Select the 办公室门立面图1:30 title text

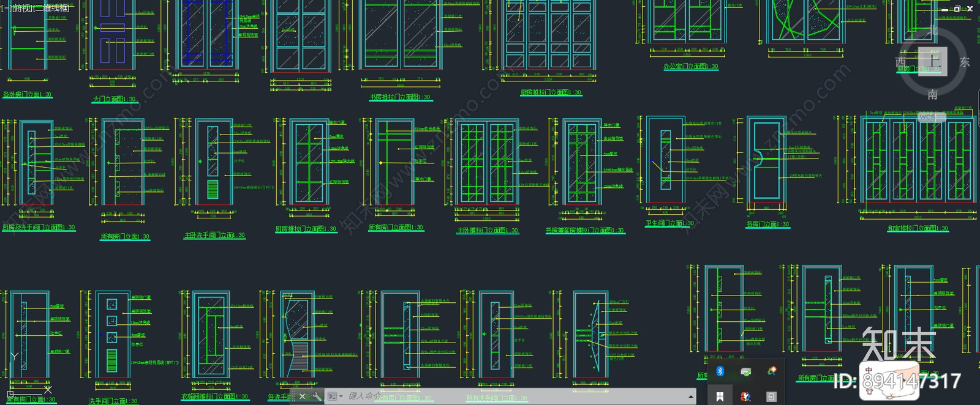coord(691,66)
